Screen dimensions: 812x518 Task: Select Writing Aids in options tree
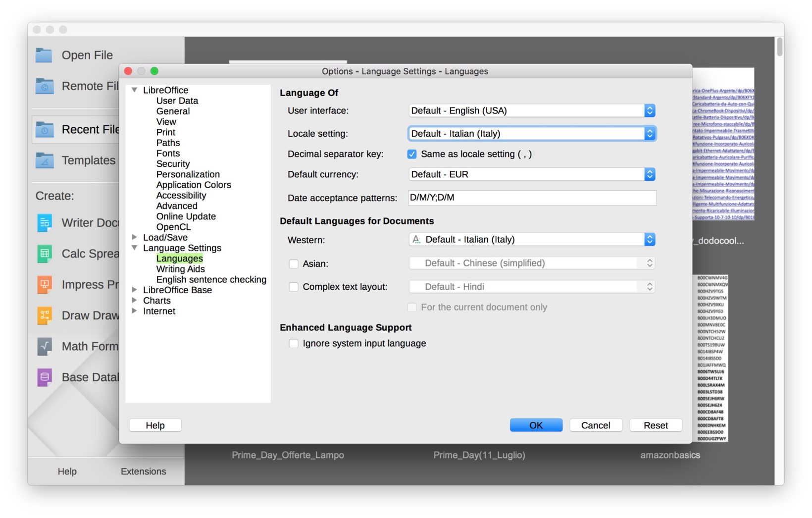click(x=180, y=269)
